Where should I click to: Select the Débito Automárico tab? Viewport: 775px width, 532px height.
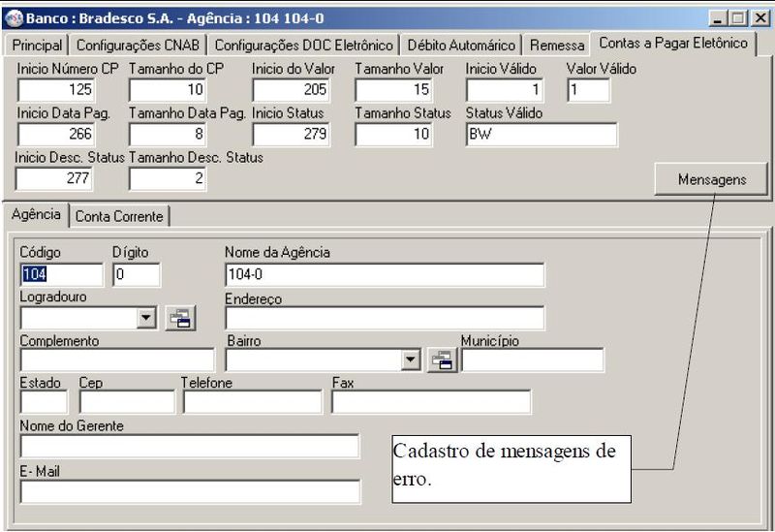pyautogui.click(x=461, y=45)
